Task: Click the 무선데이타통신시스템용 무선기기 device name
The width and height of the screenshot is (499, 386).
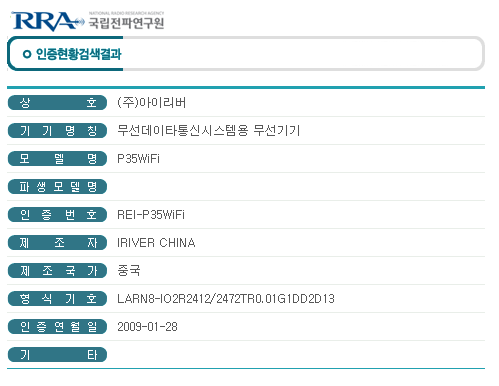Action: tap(209, 130)
